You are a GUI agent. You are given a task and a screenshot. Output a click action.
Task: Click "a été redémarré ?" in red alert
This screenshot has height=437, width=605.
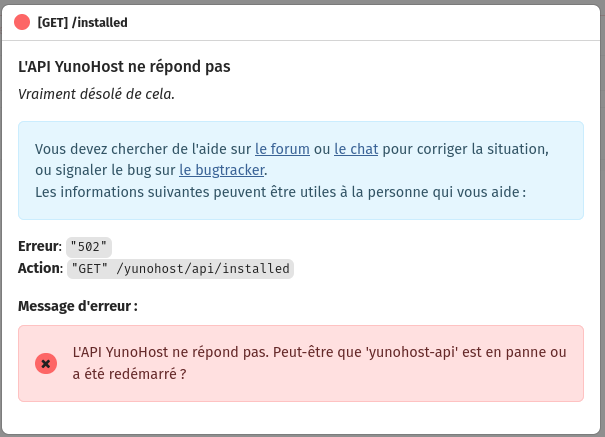point(130,374)
